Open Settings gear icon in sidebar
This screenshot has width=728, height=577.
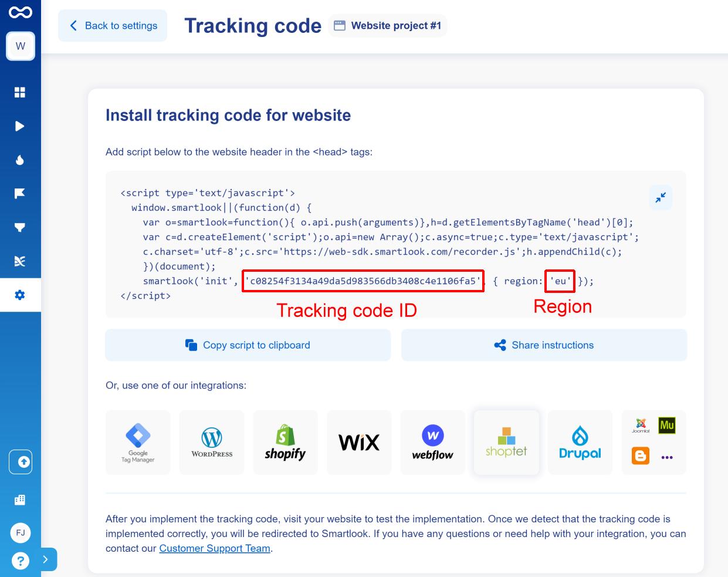coord(20,295)
